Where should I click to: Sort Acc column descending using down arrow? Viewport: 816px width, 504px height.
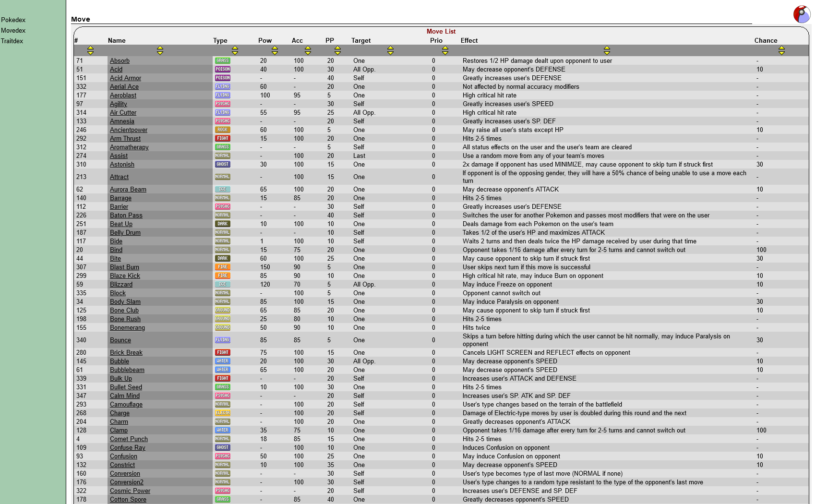tap(308, 53)
